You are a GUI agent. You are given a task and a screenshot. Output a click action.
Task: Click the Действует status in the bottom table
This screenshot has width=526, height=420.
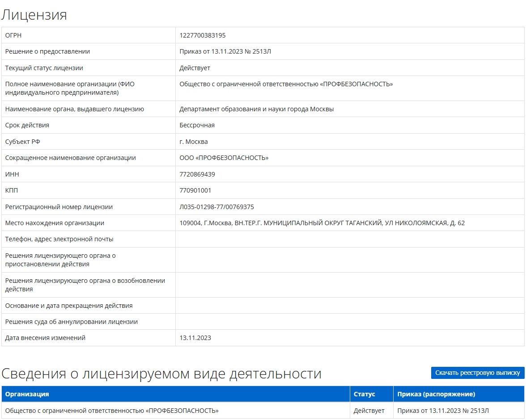pos(369,411)
